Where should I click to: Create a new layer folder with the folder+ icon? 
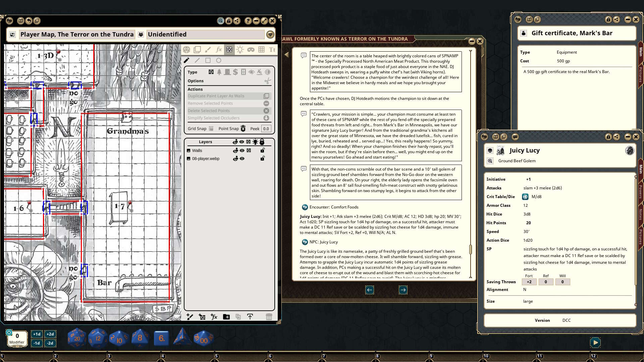point(227,317)
